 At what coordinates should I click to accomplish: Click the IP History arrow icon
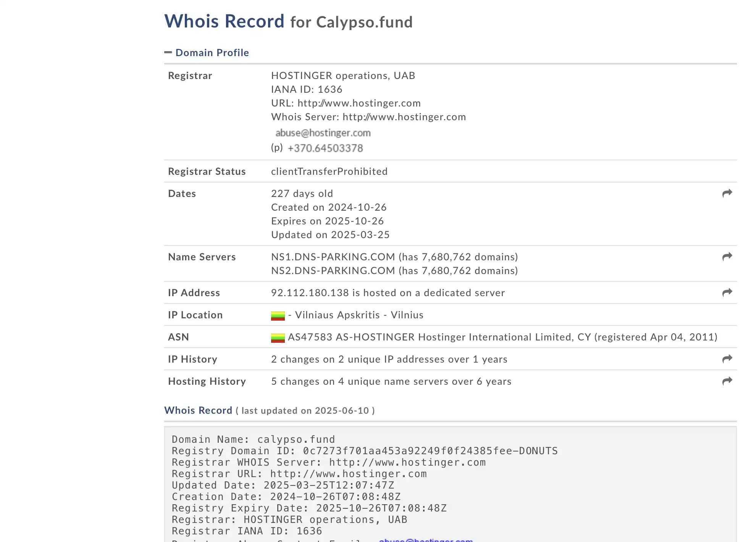(727, 359)
